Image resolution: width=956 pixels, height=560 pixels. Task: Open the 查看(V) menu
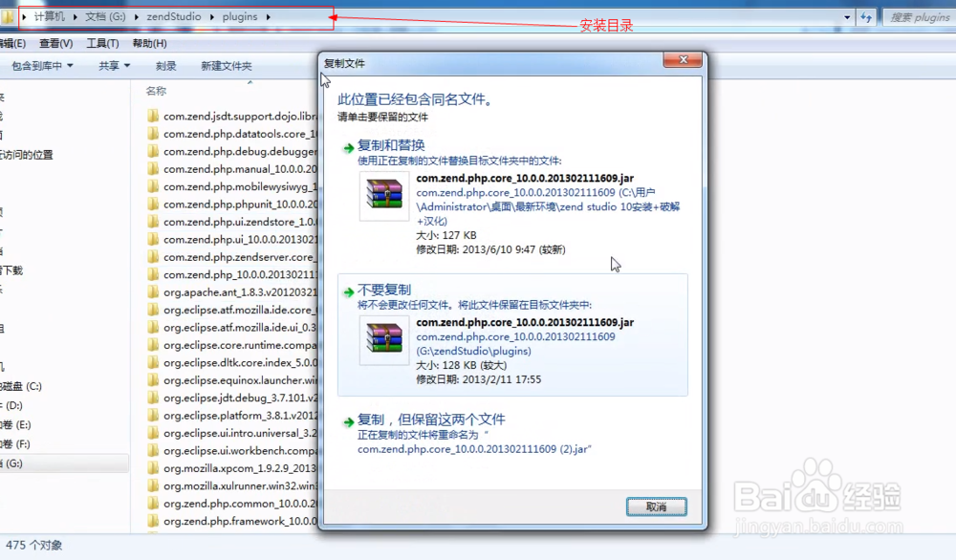pyautogui.click(x=56, y=43)
